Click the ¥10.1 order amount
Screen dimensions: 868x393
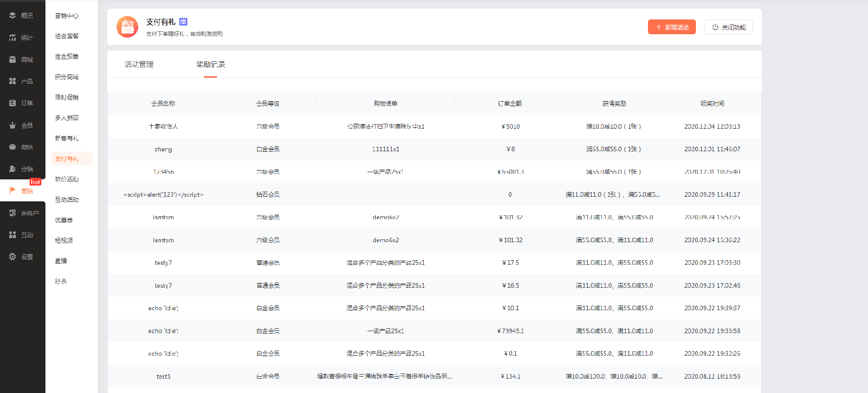click(511, 308)
